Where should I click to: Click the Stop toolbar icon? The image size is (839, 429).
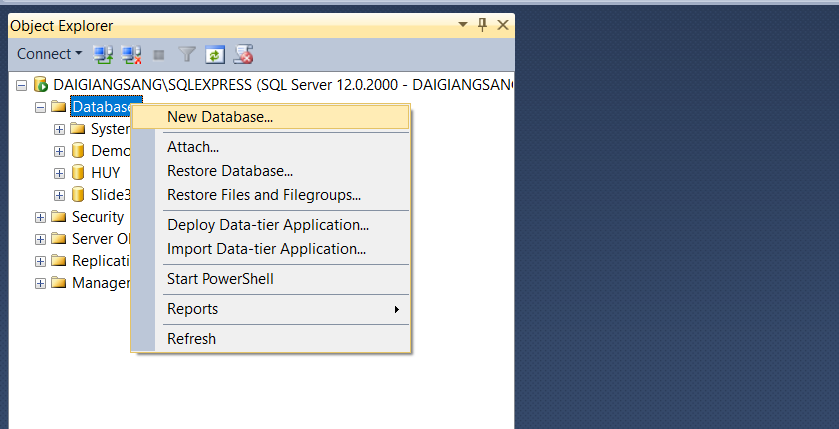coord(159,54)
